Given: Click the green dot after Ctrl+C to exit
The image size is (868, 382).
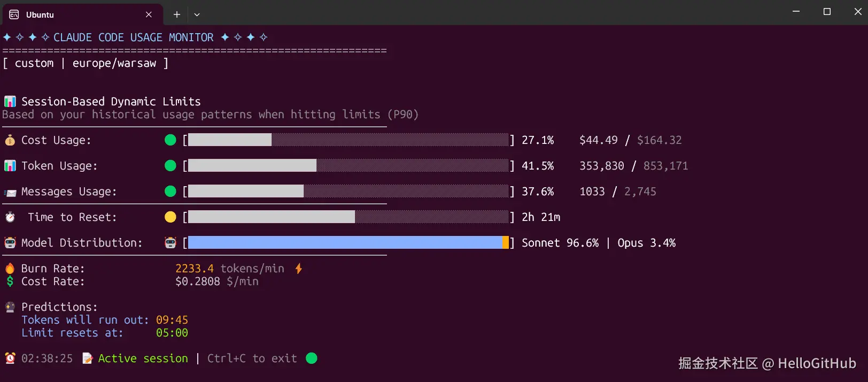Looking at the screenshot, I should point(312,358).
